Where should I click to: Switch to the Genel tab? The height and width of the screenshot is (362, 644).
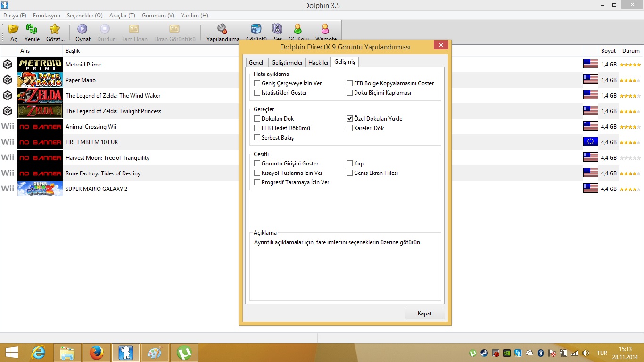pyautogui.click(x=257, y=63)
